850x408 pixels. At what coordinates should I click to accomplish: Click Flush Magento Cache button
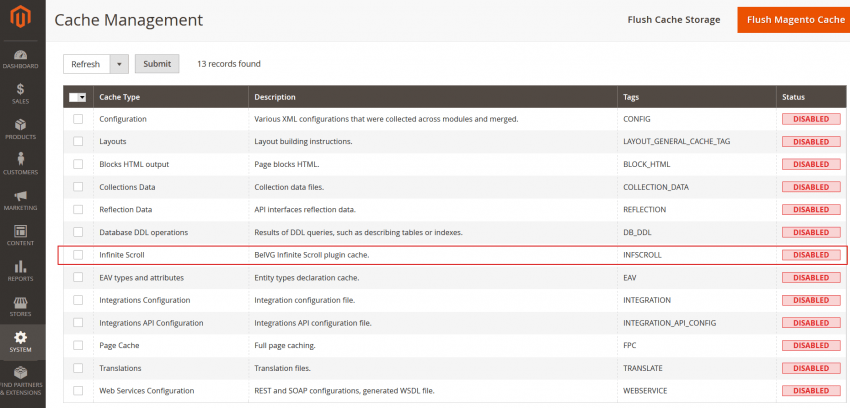coord(794,20)
